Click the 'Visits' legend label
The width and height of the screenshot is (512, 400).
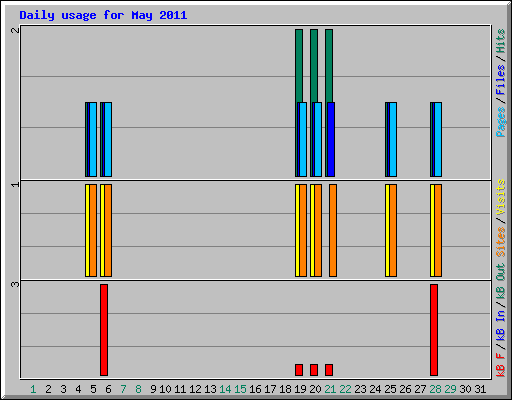(501, 198)
